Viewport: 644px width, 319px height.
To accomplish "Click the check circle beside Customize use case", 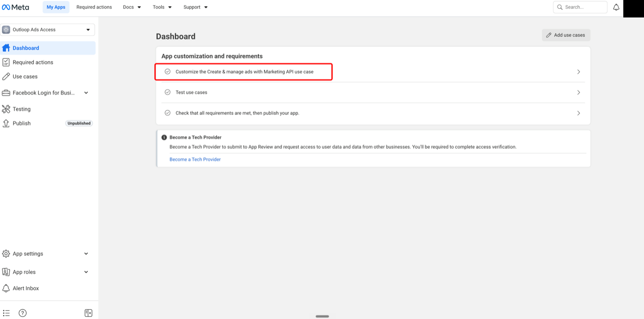I will coord(167,72).
